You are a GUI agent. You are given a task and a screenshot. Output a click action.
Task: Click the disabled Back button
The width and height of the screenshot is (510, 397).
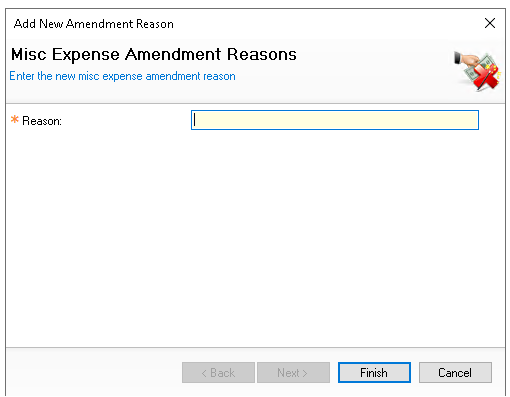coord(218,372)
